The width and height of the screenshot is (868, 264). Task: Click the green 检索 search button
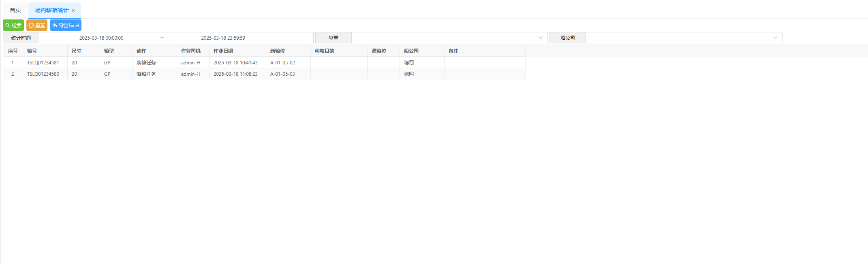(x=13, y=25)
